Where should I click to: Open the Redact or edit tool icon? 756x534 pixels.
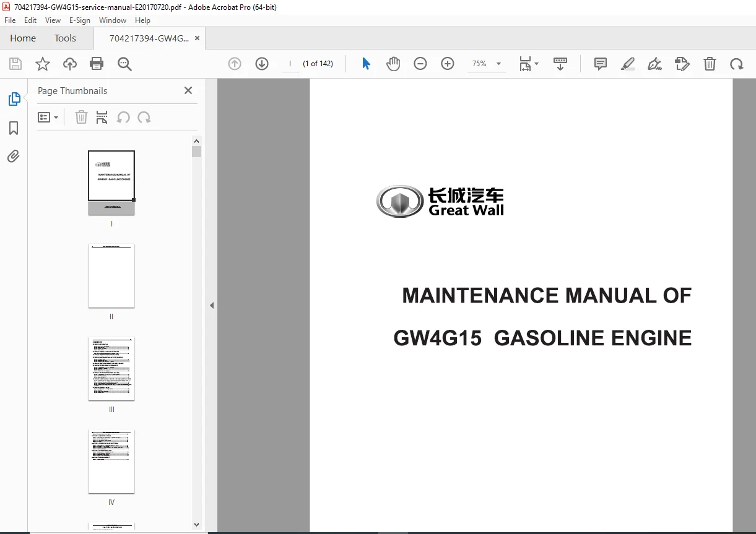(x=682, y=64)
